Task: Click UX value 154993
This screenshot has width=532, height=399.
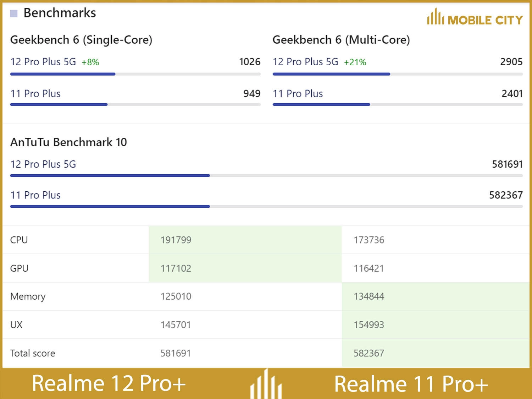Action: click(369, 325)
